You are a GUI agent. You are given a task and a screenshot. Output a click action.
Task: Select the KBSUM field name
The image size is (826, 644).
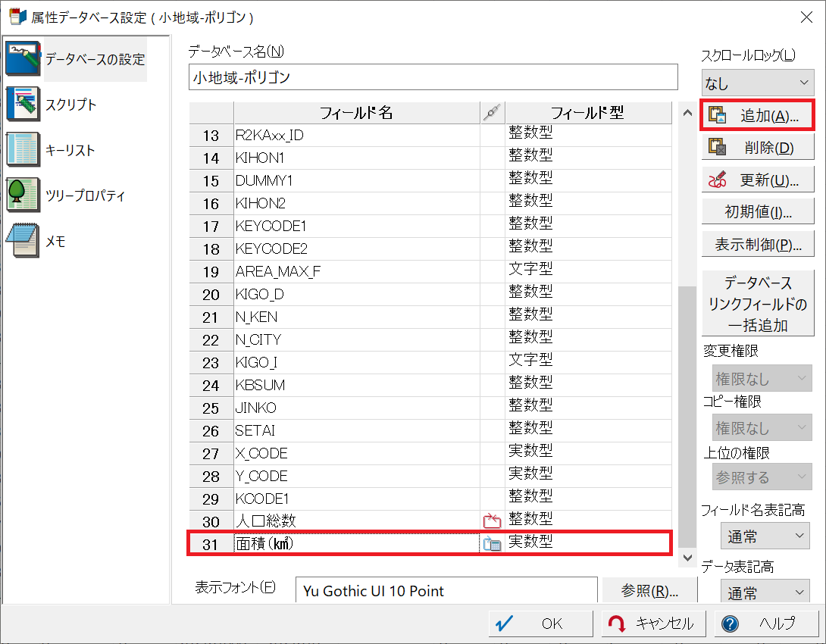coord(260,385)
